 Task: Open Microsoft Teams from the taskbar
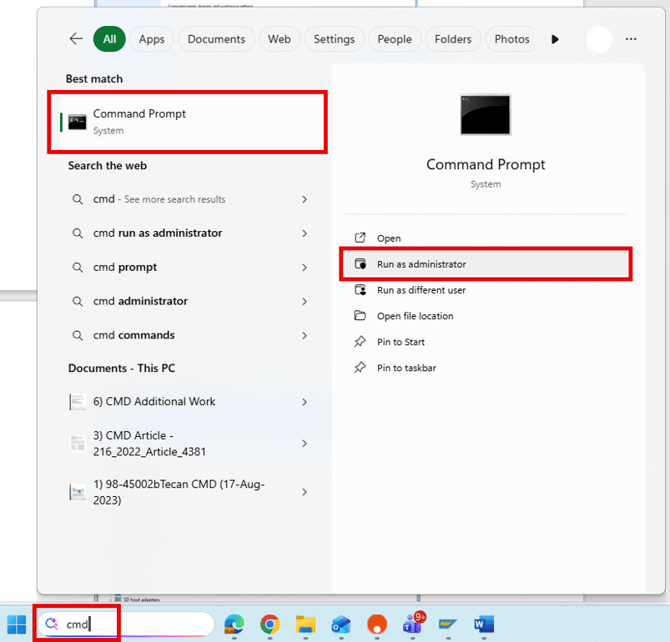point(413,623)
